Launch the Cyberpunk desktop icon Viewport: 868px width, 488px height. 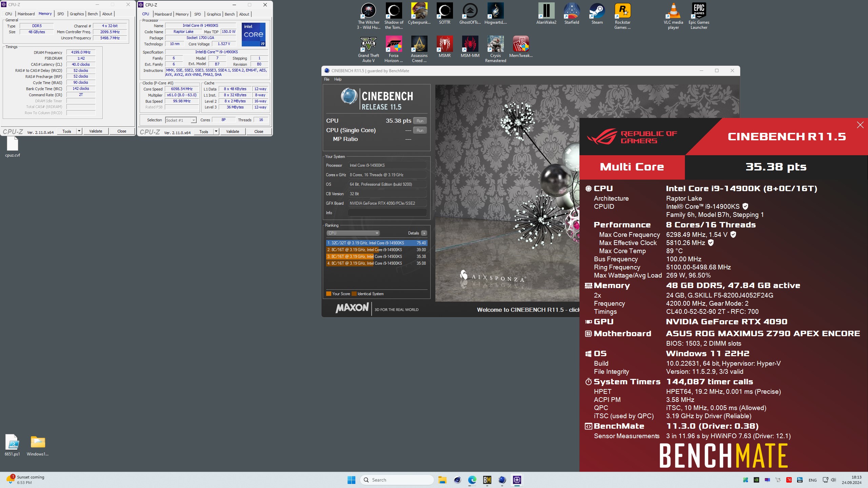[419, 14]
